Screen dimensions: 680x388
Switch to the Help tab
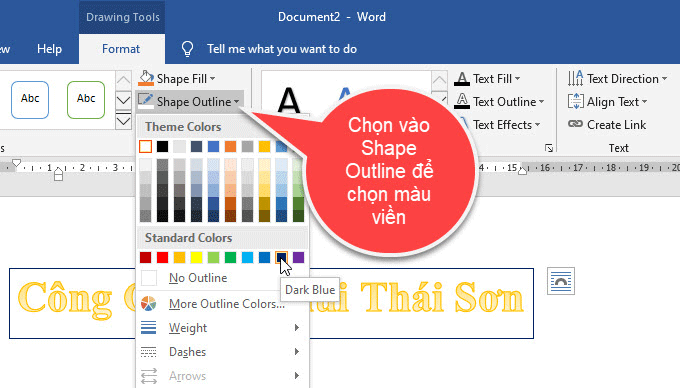point(49,49)
